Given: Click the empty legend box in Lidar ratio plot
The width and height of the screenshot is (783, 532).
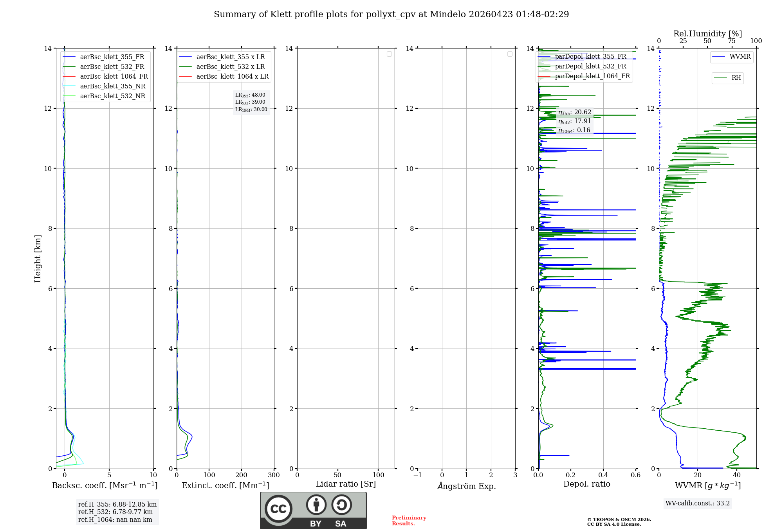Looking at the screenshot, I should coord(389,54).
